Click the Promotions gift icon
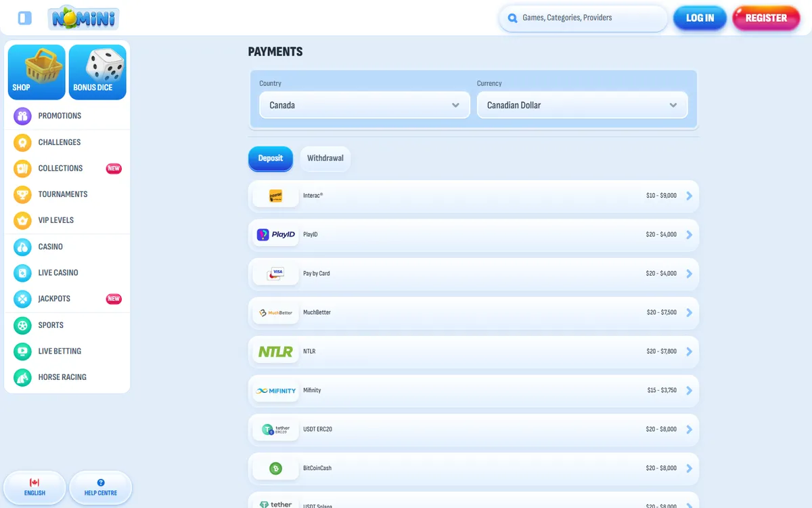The width and height of the screenshot is (812, 508). click(x=22, y=116)
